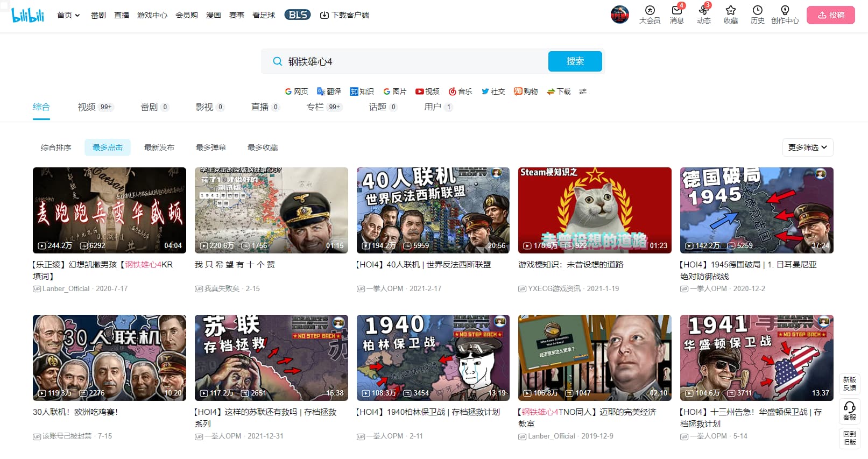Open the 知识 Zhihu shortcut
Screen dimensions: 868x459
coord(362,91)
